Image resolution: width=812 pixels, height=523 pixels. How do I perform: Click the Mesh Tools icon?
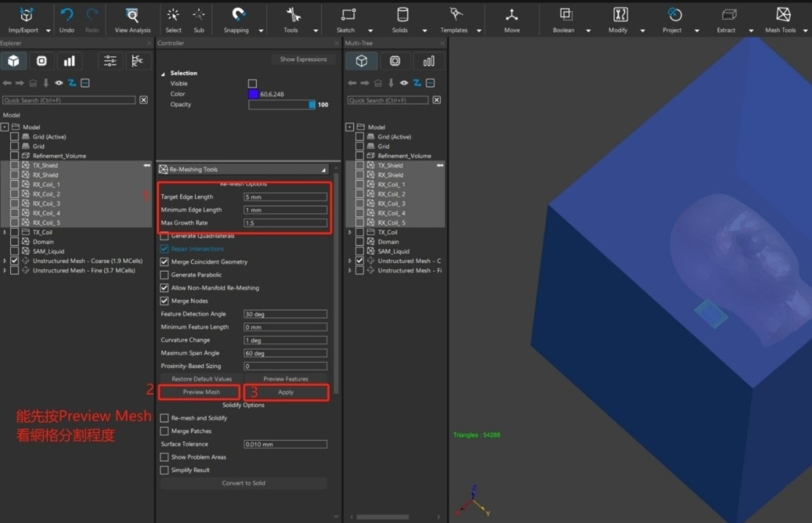pyautogui.click(x=783, y=15)
